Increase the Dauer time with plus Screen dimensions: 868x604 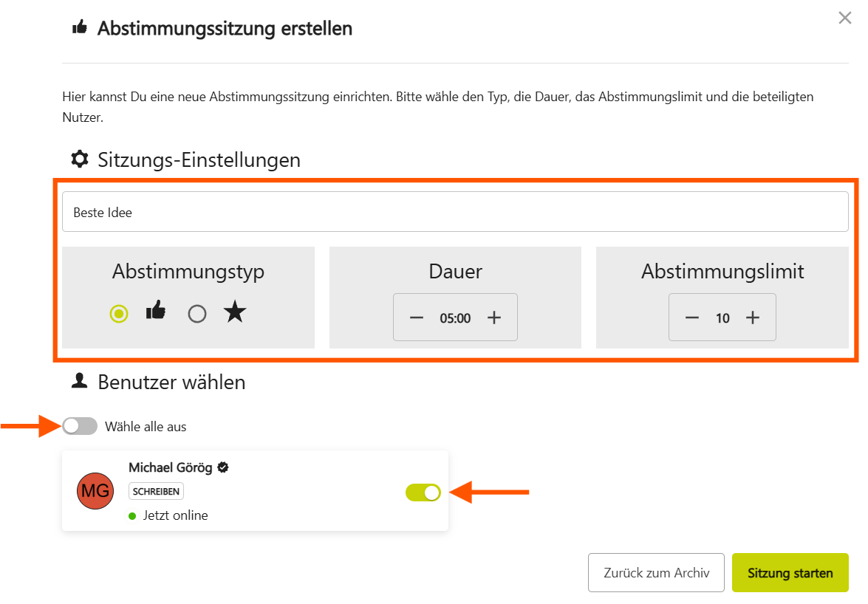coord(494,318)
